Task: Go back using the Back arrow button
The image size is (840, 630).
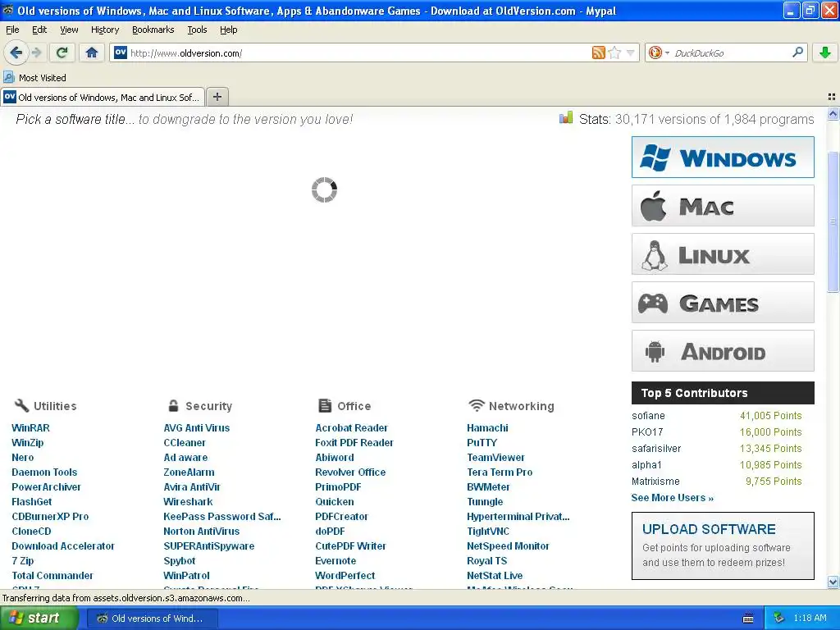Action: click(16, 52)
